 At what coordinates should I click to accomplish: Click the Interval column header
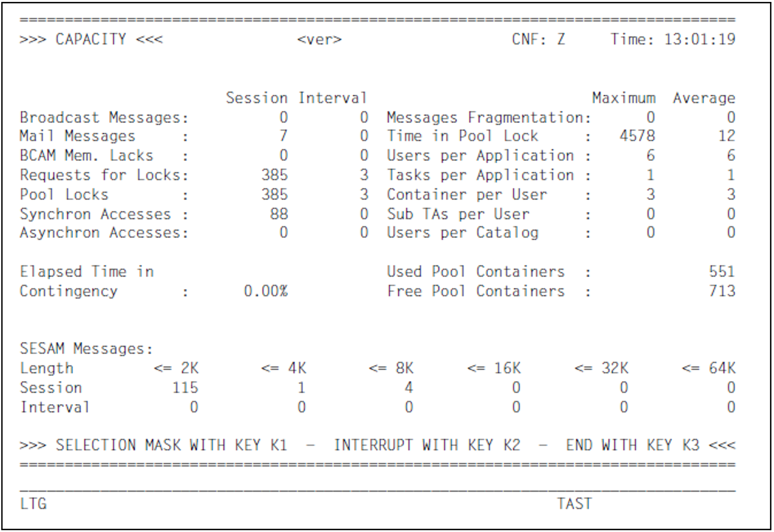333,98
